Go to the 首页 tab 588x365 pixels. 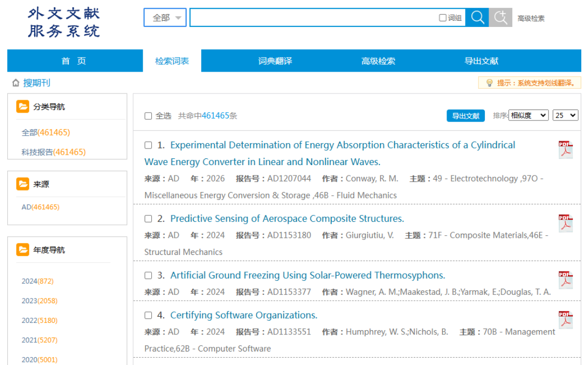pyautogui.click(x=74, y=61)
